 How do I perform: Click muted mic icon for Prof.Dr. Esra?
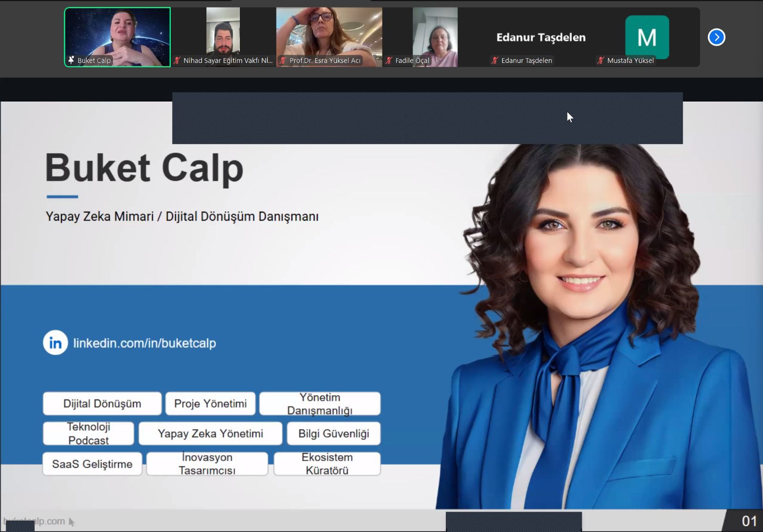pos(283,61)
